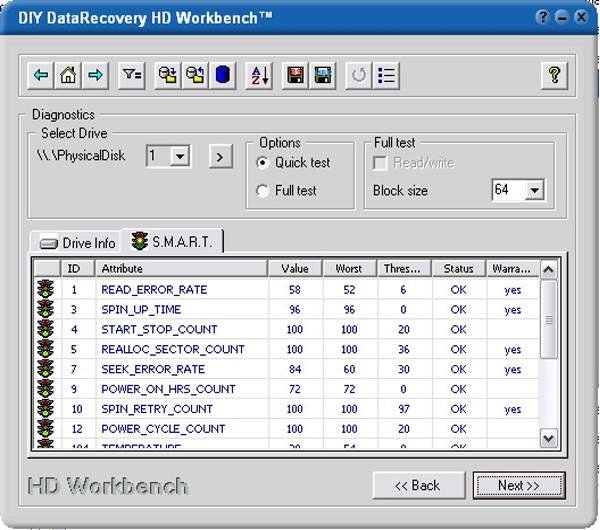Click the ID column header
Image resolution: width=600 pixels, height=530 pixels.
click(x=78, y=269)
